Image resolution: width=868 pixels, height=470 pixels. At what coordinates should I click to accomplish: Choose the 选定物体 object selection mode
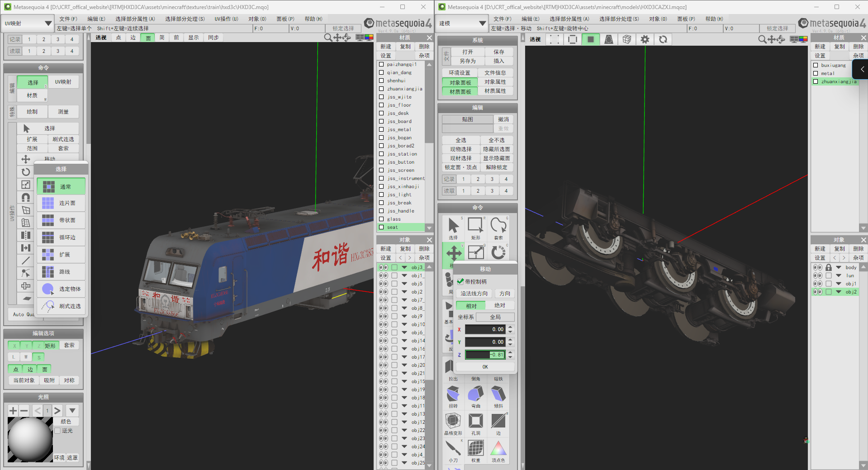point(61,289)
